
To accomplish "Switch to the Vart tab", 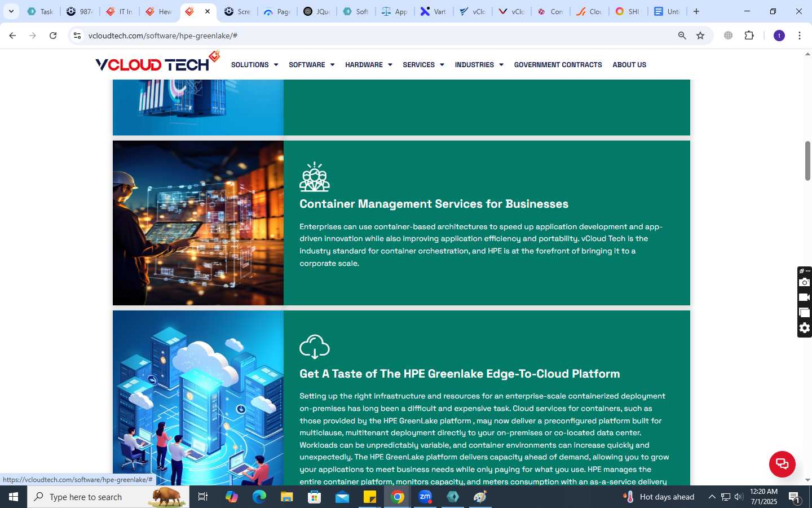I will pyautogui.click(x=434, y=11).
